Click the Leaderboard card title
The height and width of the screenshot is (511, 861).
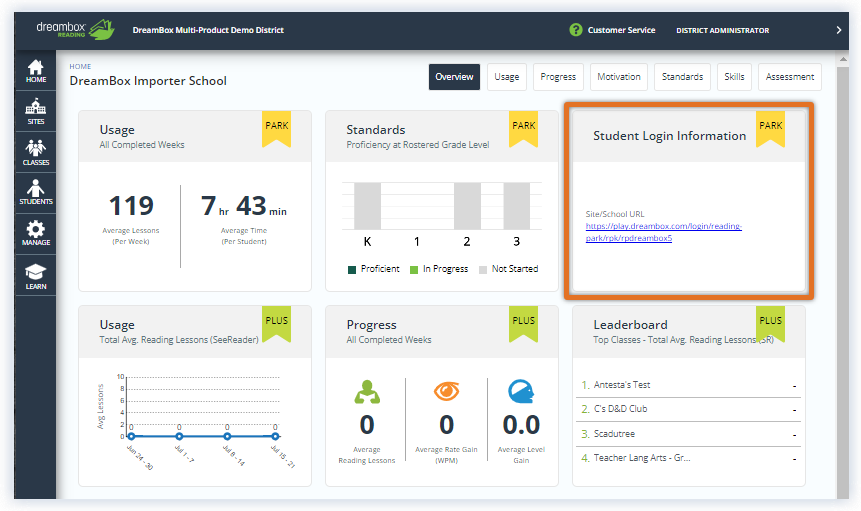click(630, 325)
